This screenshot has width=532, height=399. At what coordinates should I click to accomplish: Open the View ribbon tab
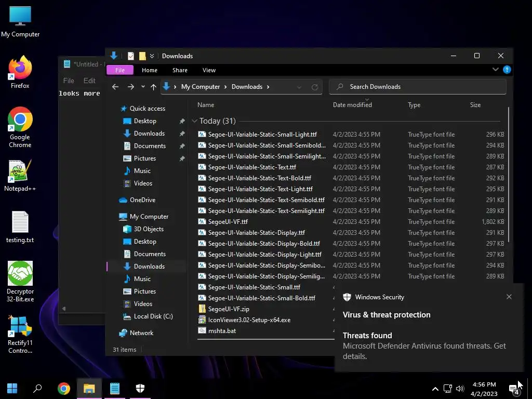tap(209, 70)
